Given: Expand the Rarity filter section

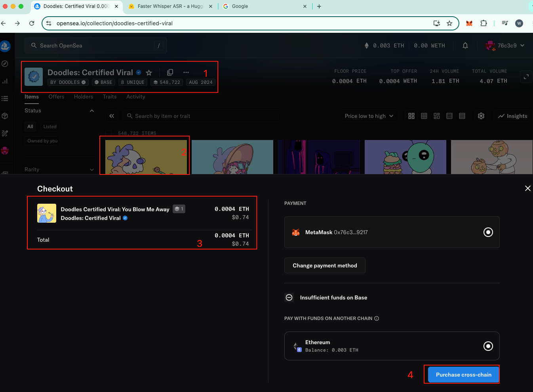Looking at the screenshot, I should [x=92, y=170].
